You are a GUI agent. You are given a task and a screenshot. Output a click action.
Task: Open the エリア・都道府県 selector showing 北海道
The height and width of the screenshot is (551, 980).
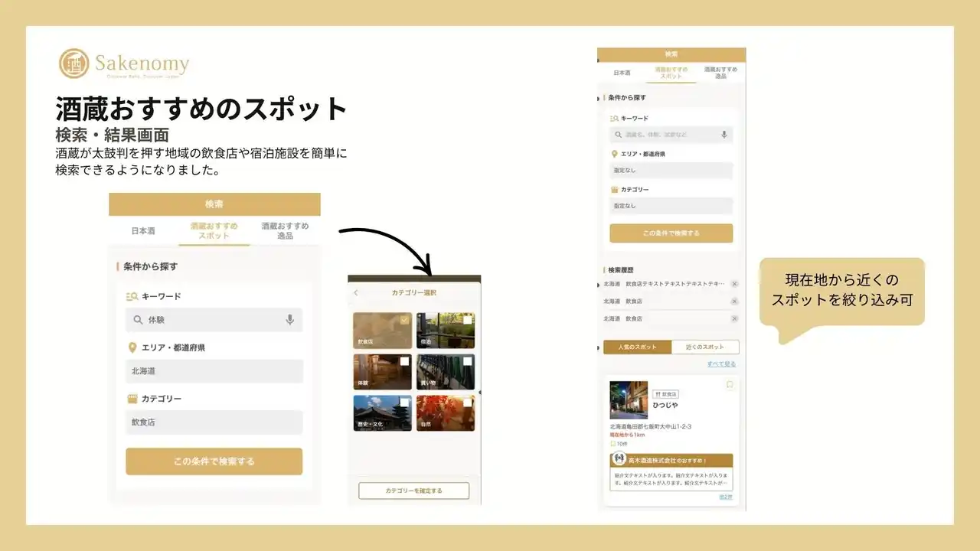(214, 371)
